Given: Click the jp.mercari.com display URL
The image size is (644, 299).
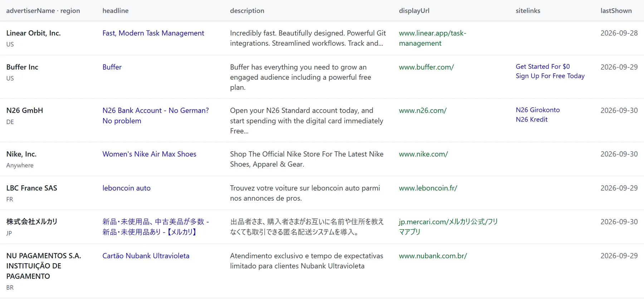Looking at the screenshot, I should [x=448, y=227].
